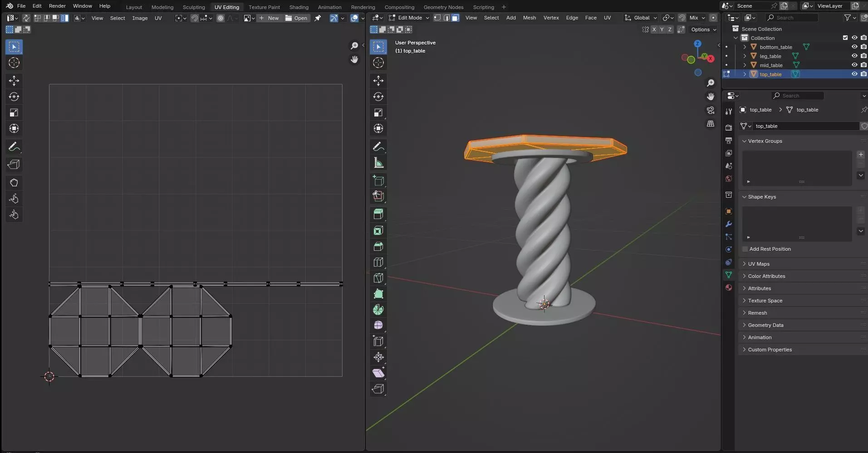This screenshot has height=453, width=868.
Task: Select the Scale tool in 3D viewport
Action: 378,112
